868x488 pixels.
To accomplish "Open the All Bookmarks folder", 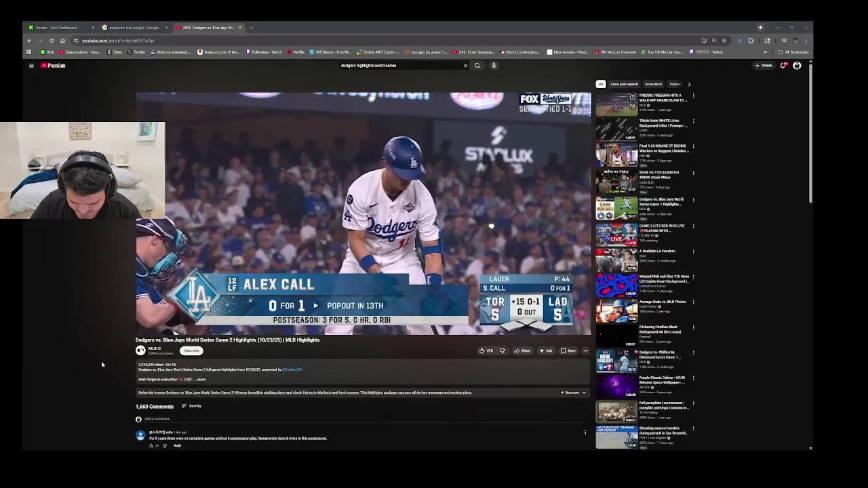I will point(793,52).
